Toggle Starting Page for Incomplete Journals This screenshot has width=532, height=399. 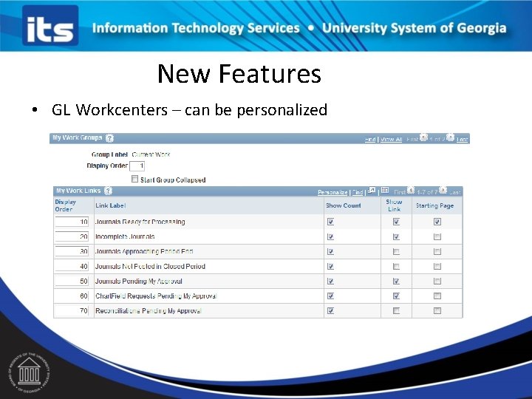pyautogui.click(x=437, y=237)
